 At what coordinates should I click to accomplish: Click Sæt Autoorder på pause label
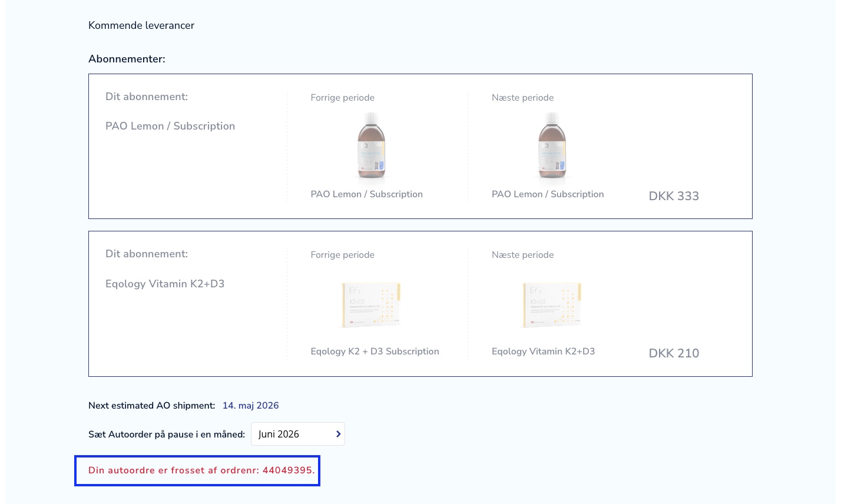[167, 435]
